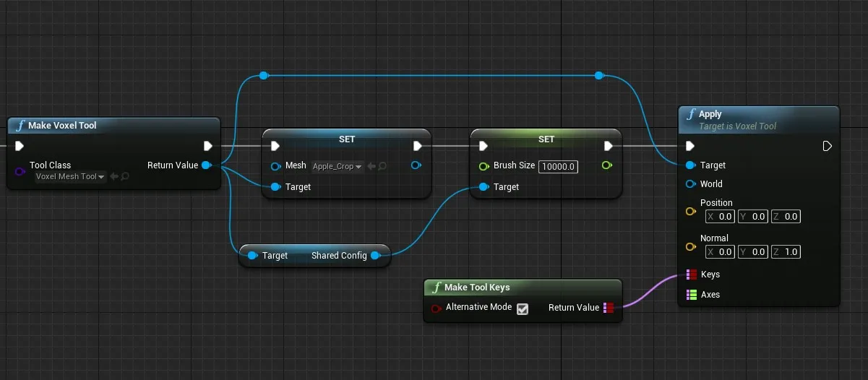The width and height of the screenshot is (868, 380).
Task: Click the Return Value pin on Make Voxel Tool
Action: (x=207, y=165)
